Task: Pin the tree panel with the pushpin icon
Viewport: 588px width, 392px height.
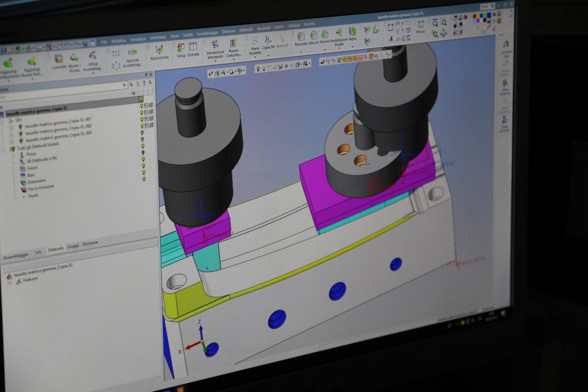Action: coord(146,75)
